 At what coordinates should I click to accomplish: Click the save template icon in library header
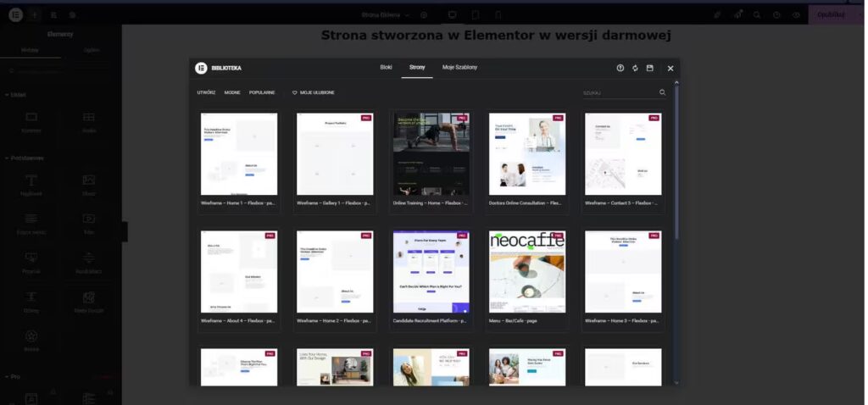(x=650, y=68)
